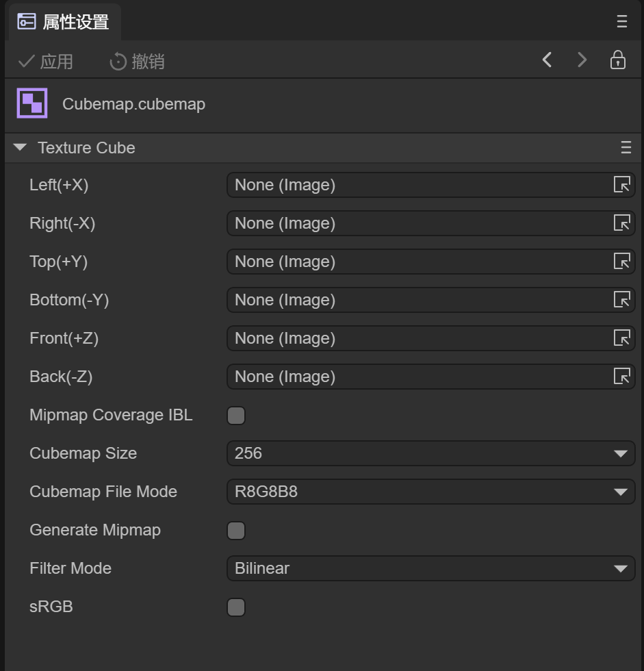Click the lock icon in the toolbar
The height and width of the screenshot is (671, 644).
pyautogui.click(x=617, y=60)
